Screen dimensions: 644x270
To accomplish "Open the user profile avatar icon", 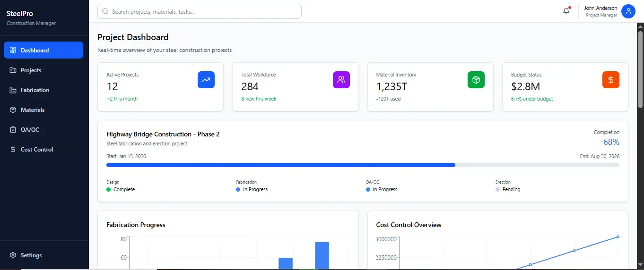I will [x=628, y=11].
